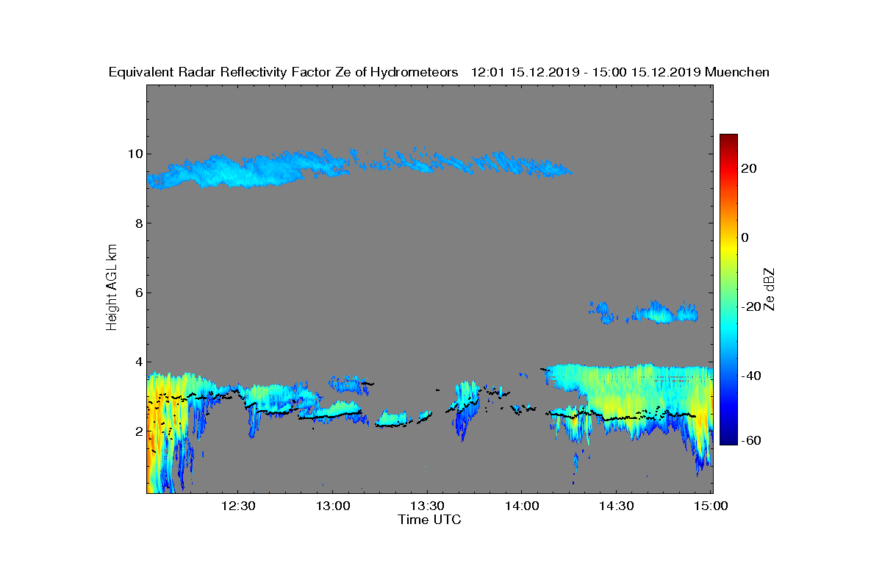
Task: Click the 13:00 time tick label
Action: (331, 506)
